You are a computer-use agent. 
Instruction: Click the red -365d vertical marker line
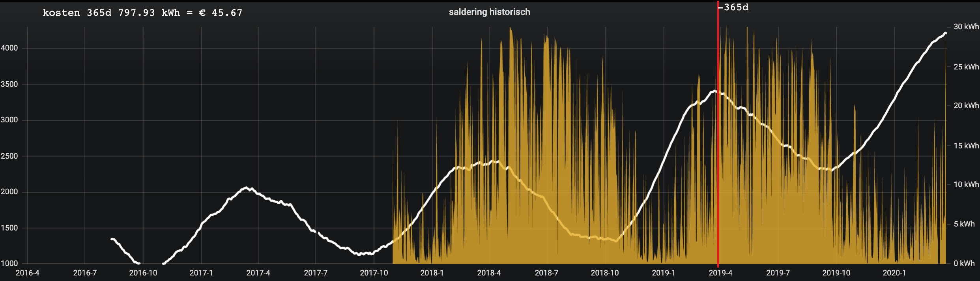(718, 158)
